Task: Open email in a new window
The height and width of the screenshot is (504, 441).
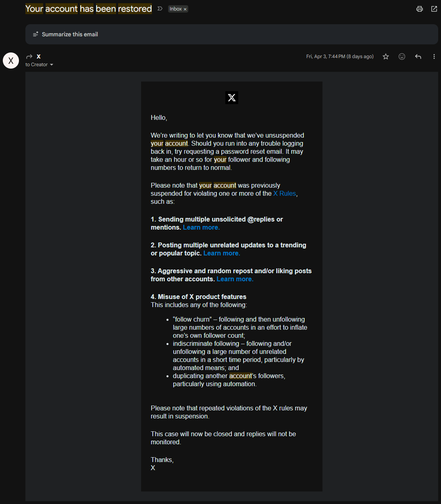Action: [x=434, y=9]
